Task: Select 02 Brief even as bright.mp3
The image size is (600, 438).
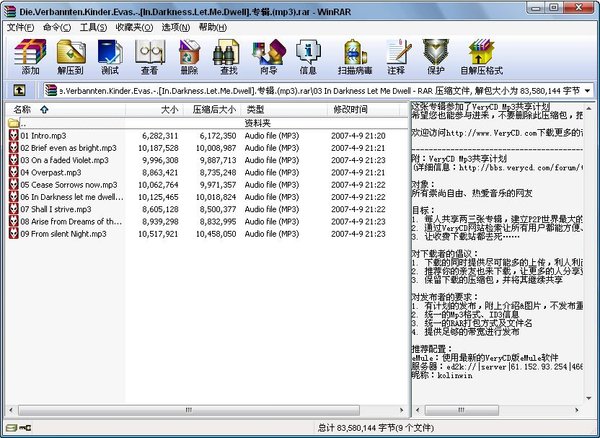Action: [68, 148]
